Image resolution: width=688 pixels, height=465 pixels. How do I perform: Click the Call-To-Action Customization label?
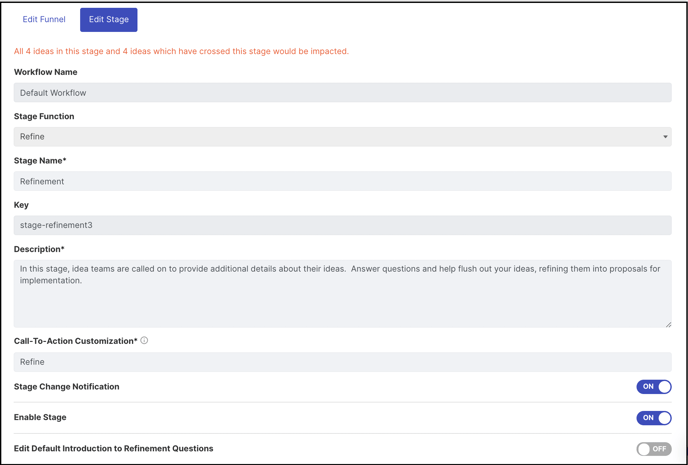75,341
